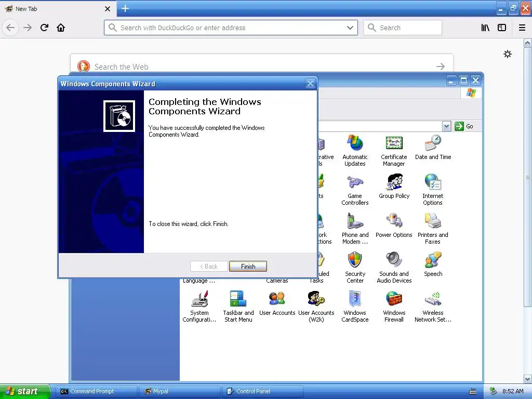Open Windows Firewall applet
The height and width of the screenshot is (399, 532).
click(x=394, y=307)
